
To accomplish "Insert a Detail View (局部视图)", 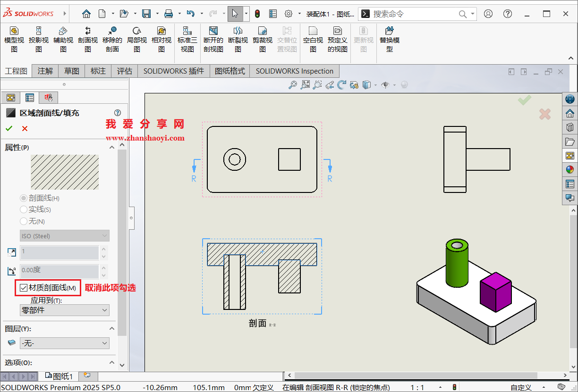I will (x=137, y=39).
